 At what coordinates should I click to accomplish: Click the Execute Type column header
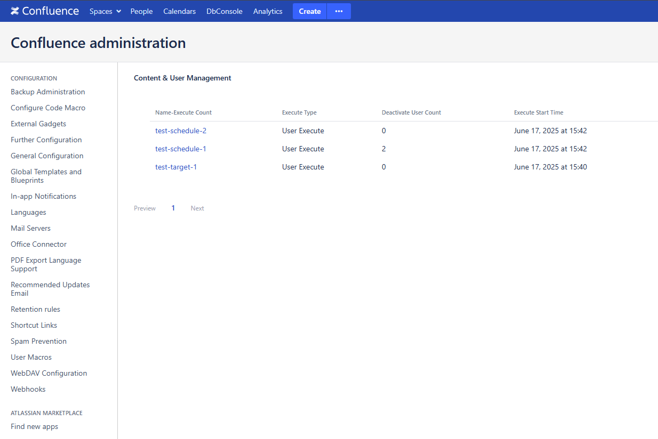click(x=299, y=112)
